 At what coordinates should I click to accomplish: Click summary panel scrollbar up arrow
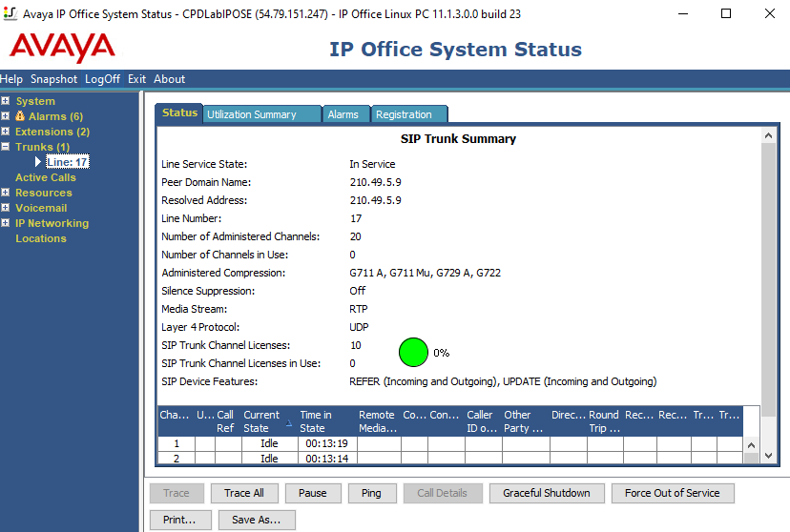coord(768,135)
